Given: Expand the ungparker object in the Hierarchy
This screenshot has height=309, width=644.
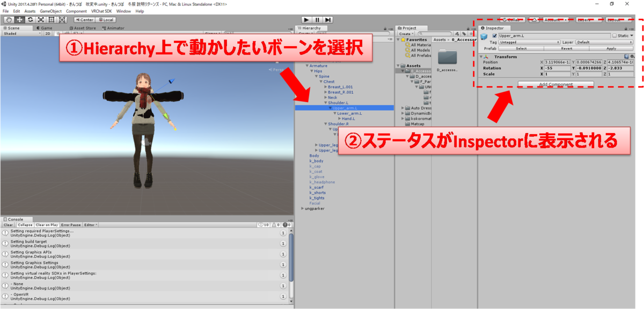Looking at the screenshot, I should coord(303,209).
